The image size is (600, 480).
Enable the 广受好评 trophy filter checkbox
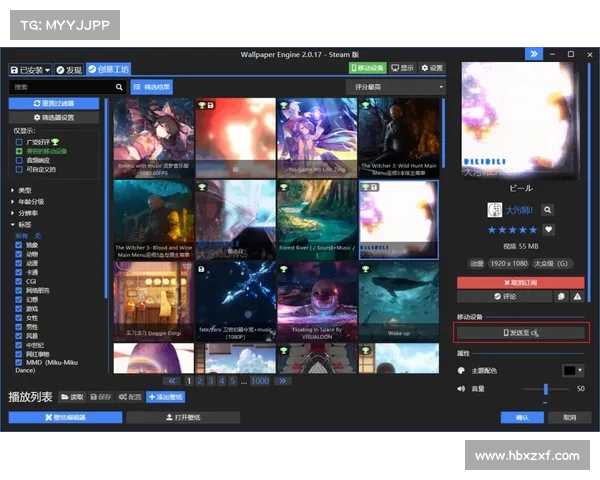point(19,142)
